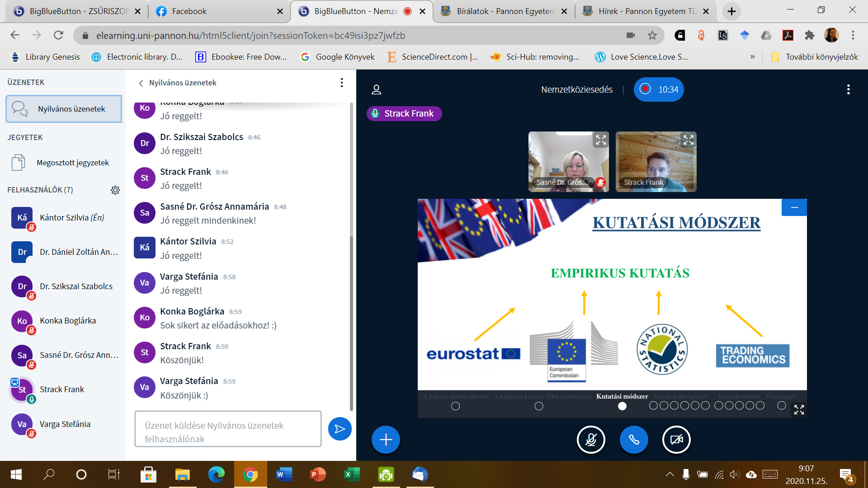This screenshot has width=868, height=488.
Task: Toggle the share webcam button
Action: (676, 439)
